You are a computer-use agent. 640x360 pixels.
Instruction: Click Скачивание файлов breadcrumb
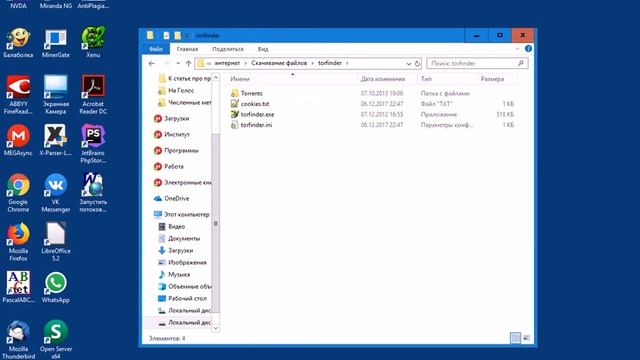[279, 63]
